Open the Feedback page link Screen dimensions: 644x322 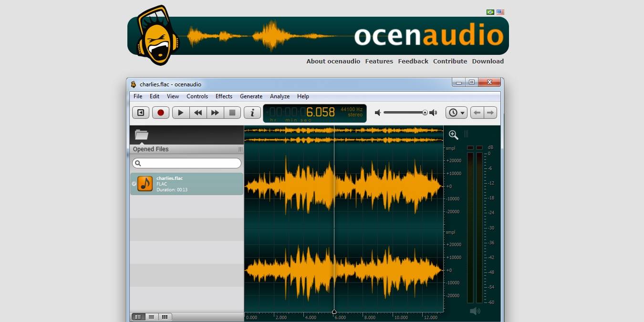pos(413,61)
